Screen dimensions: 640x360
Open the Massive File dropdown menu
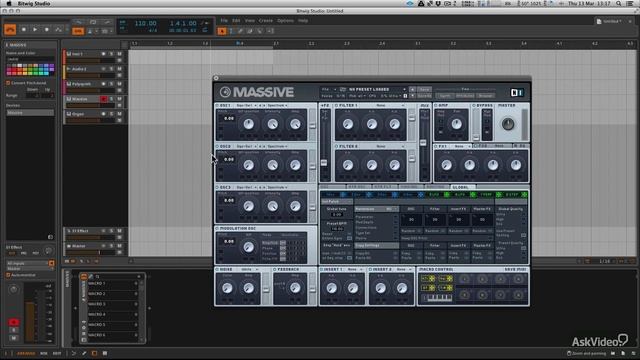pyautogui.click(x=328, y=89)
